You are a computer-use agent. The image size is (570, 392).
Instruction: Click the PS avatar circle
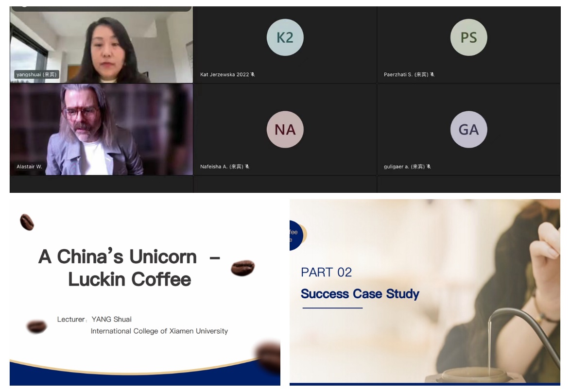click(x=468, y=37)
